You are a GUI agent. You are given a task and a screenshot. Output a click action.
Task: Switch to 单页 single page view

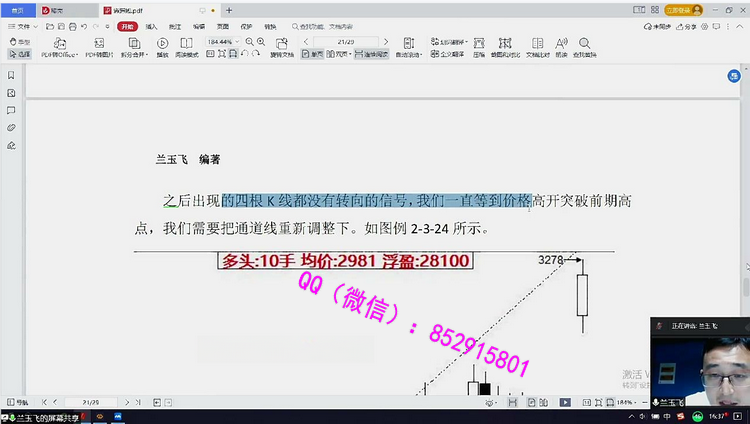point(313,54)
